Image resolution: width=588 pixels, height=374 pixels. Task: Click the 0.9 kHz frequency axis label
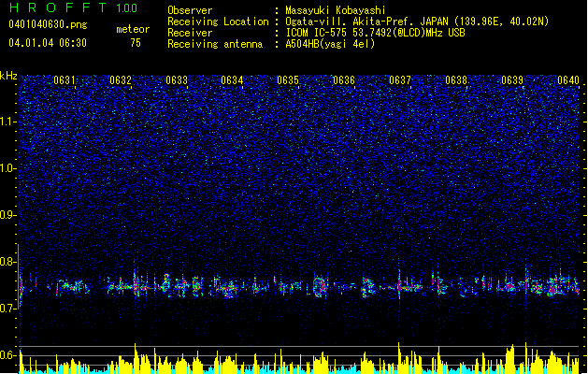click(8, 215)
